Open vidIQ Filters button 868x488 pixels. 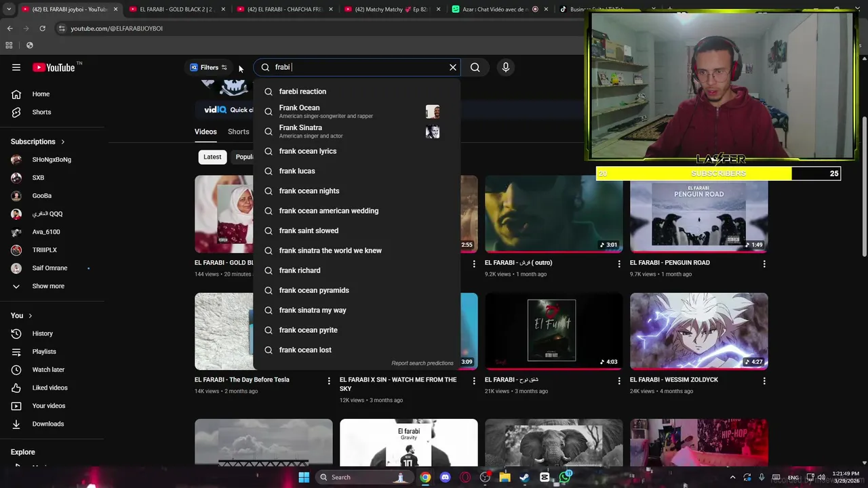tap(209, 67)
